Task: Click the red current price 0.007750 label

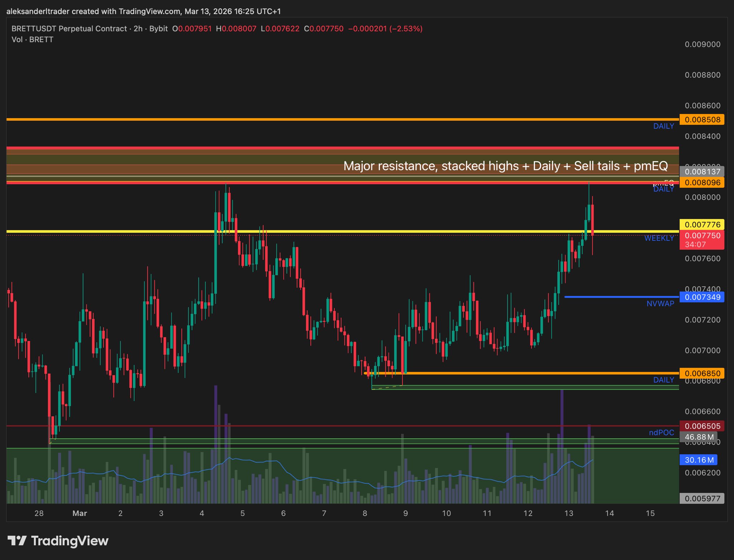Action: pos(702,236)
